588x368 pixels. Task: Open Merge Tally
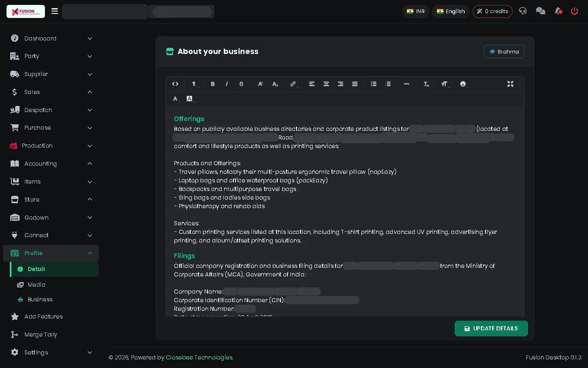pyautogui.click(x=51, y=334)
